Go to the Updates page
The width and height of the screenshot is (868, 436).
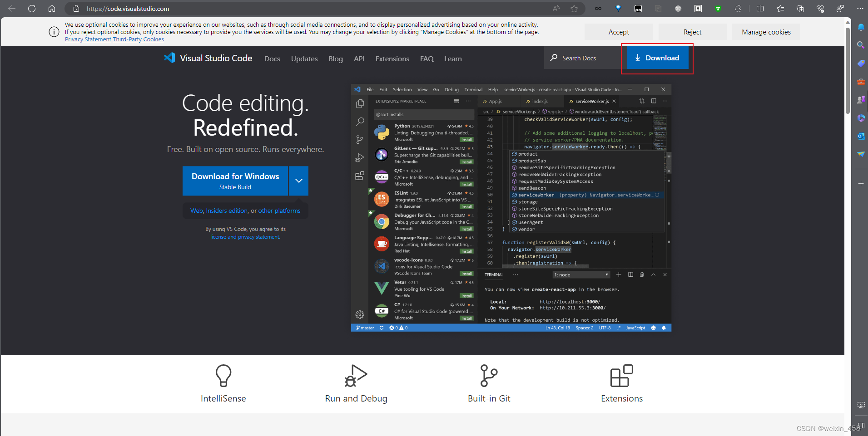pyautogui.click(x=304, y=59)
